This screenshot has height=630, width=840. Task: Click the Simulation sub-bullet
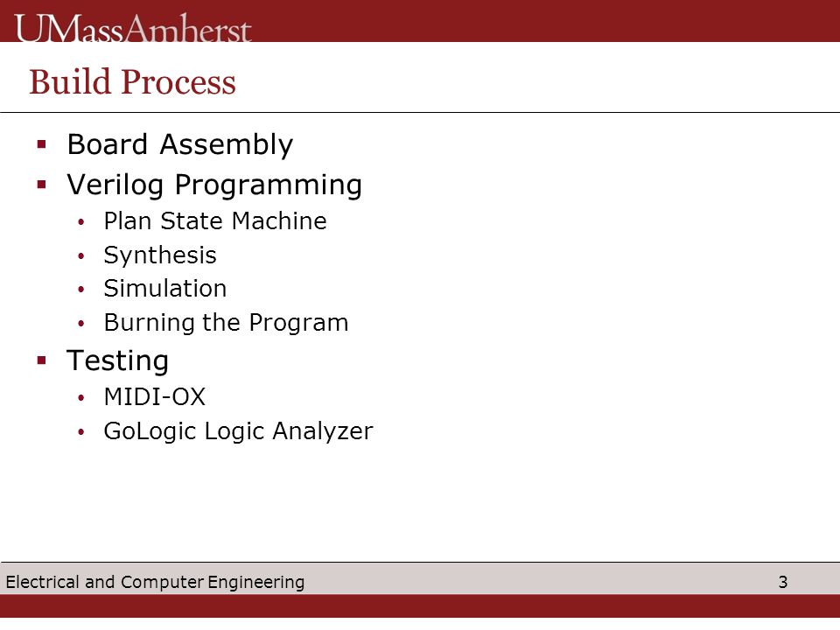click(x=165, y=289)
